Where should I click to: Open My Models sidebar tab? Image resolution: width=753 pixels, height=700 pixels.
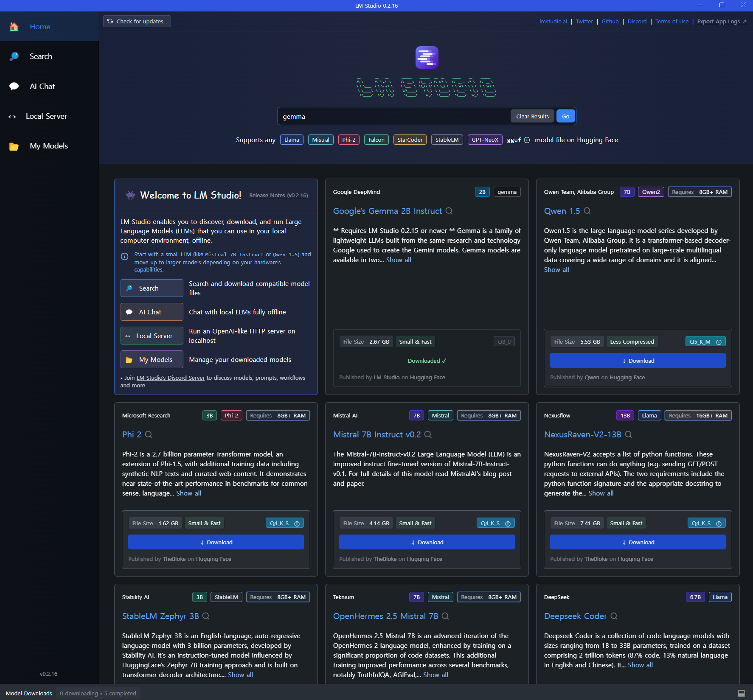tap(49, 146)
